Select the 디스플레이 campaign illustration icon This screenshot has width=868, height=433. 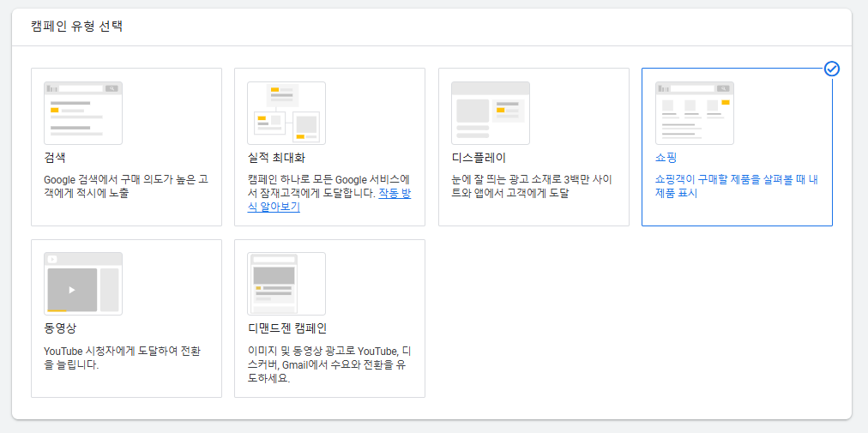tap(491, 113)
